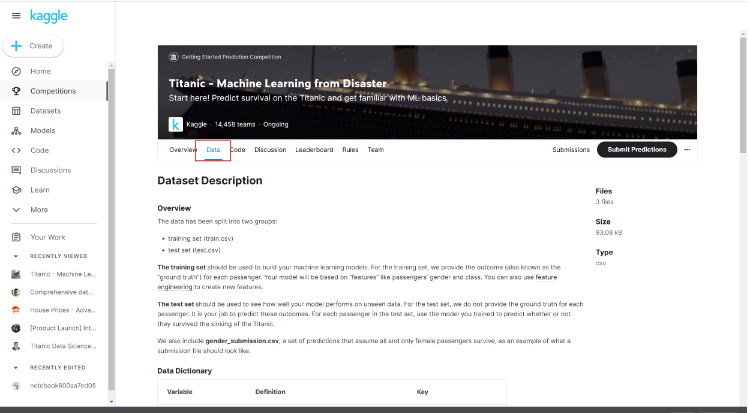Click the Submit Predictions button
Image resolution: width=750 pixels, height=413 pixels.
637,150
